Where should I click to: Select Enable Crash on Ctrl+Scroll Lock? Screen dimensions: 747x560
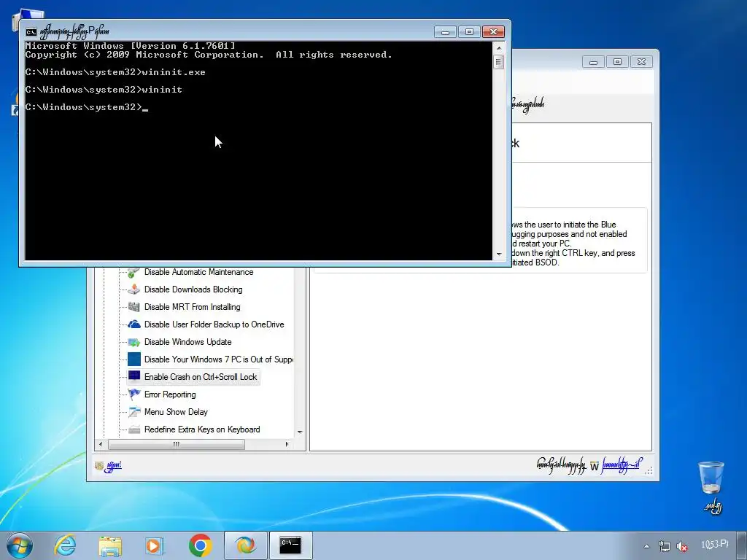pos(201,377)
